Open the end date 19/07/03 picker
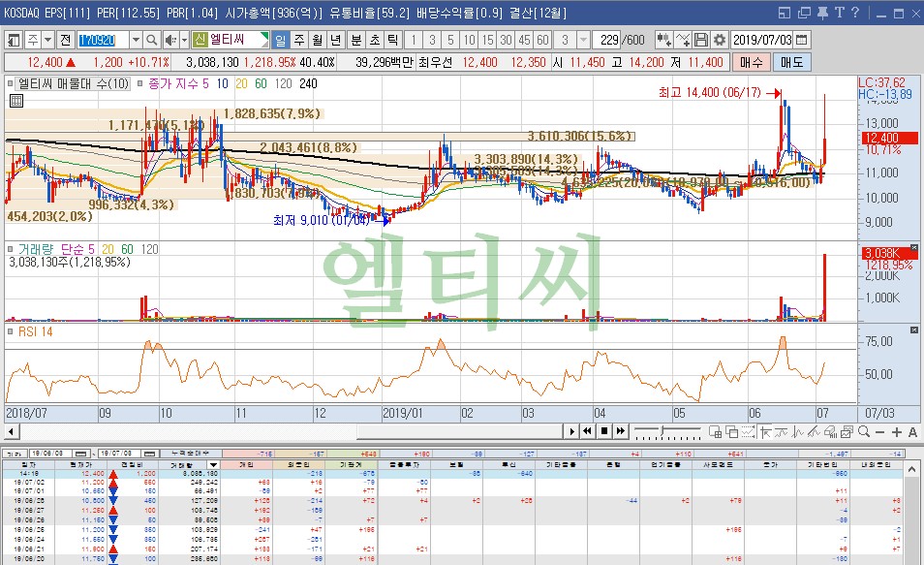Viewport: 924px width, 565px height. coord(150,454)
